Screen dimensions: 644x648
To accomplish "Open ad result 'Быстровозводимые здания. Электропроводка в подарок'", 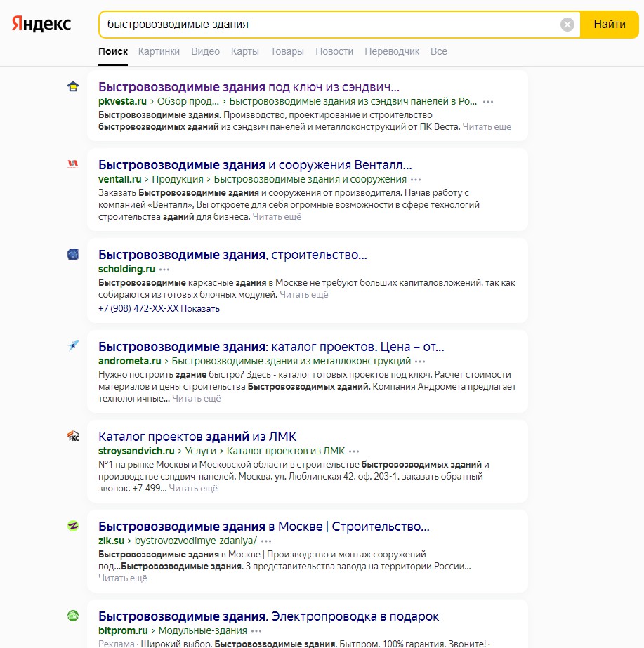I will (x=269, y=616).
